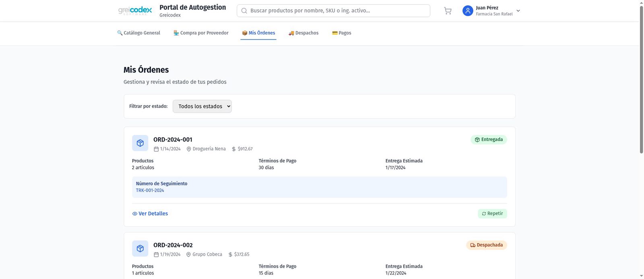Viewport: 644px width, 279px height.
Task: Click the 2 artículos value
Action: [143, 168]
